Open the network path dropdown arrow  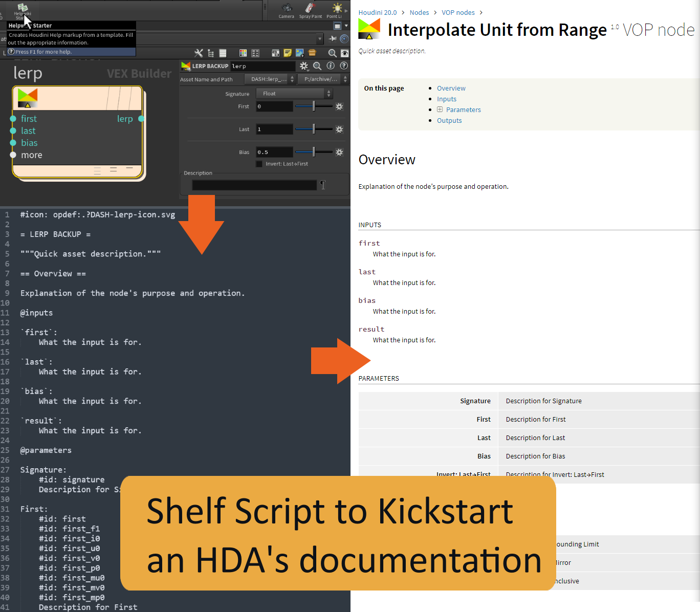click(x=320, y=38)
